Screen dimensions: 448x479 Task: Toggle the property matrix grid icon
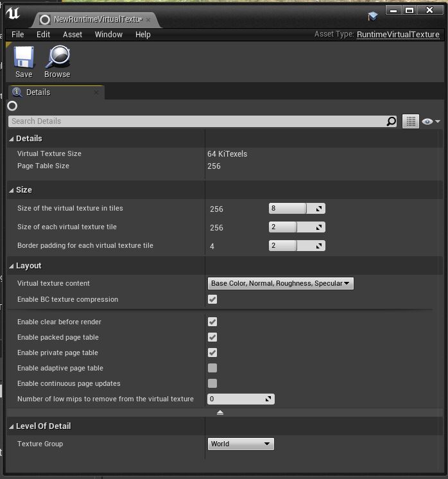tap(411, 121)
